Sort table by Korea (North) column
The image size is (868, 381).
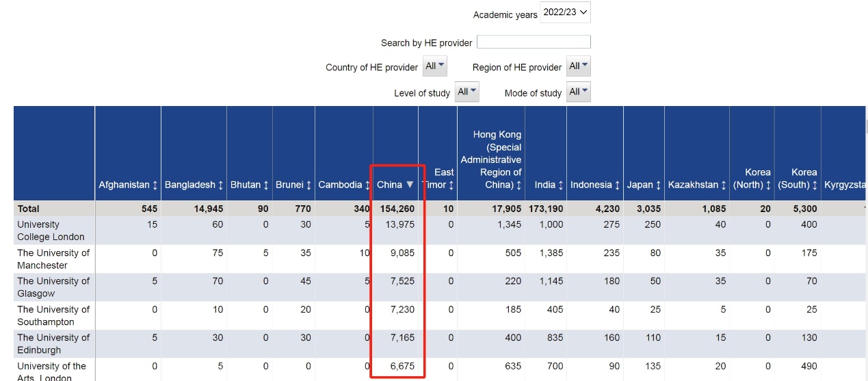(x=752, y=179)
